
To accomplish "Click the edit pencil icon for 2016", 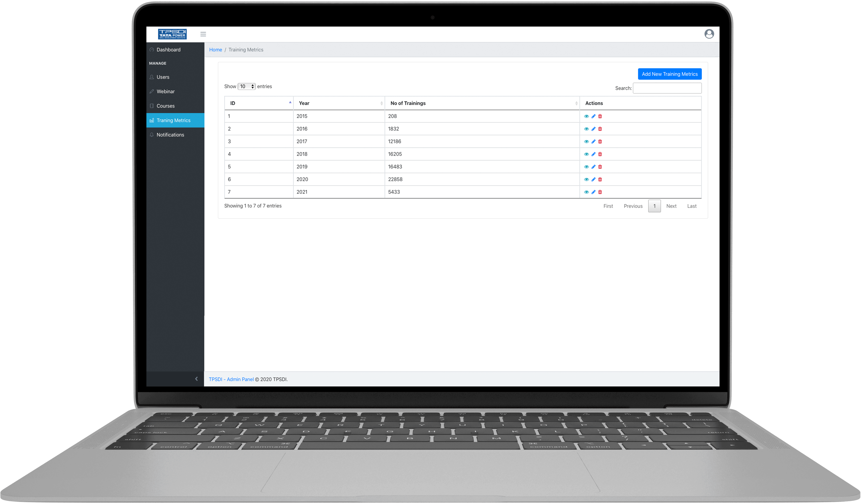I will click(593, 128).
